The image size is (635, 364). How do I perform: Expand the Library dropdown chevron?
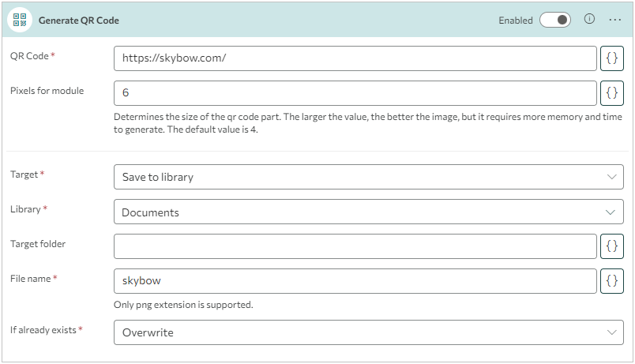pos(611,212)
